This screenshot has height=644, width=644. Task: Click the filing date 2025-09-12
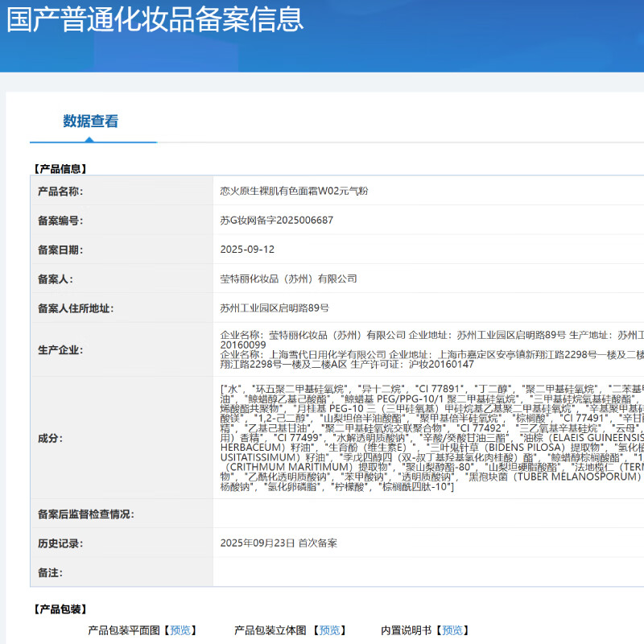(247, 250)
